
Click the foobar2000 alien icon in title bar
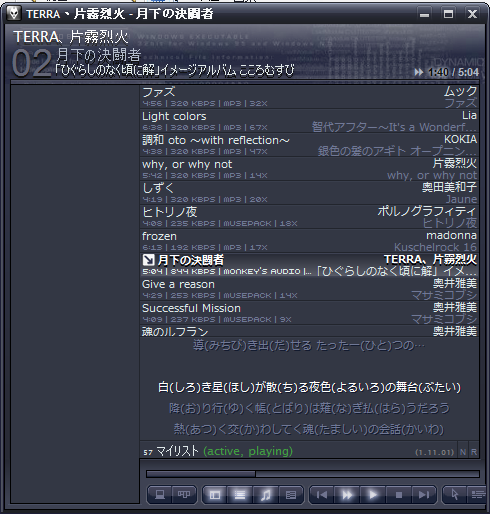tap(14, 14)
